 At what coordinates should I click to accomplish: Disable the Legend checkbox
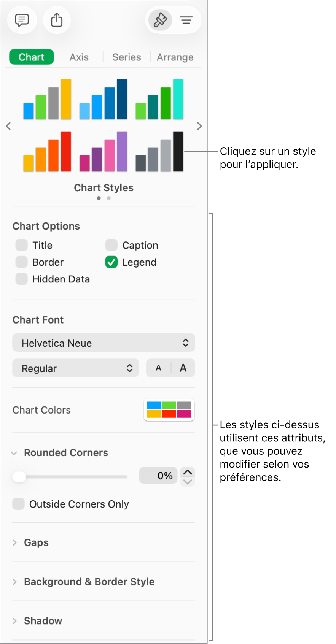coord(111,262)
